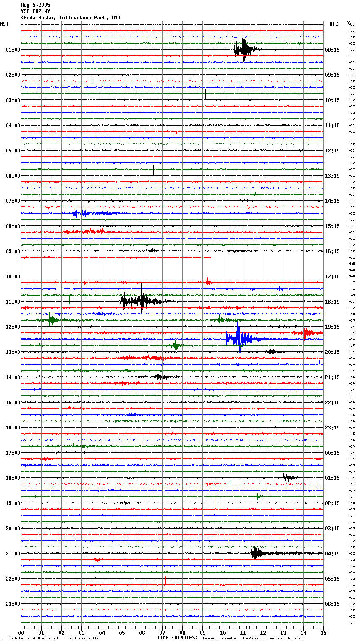
Task: Click the 15:00 MST time label
Action: [x=13, y=403]
